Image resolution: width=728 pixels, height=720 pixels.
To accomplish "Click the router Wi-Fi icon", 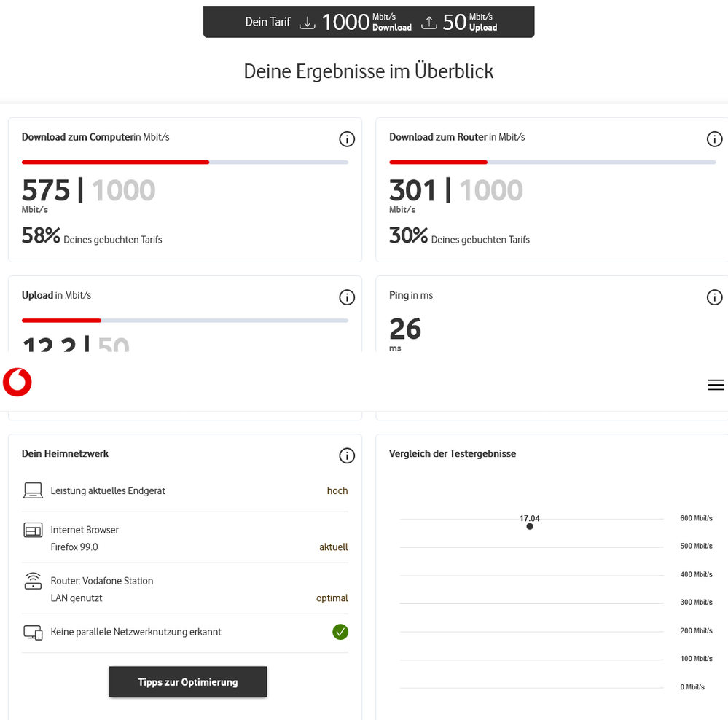I will tap(33, 582).
